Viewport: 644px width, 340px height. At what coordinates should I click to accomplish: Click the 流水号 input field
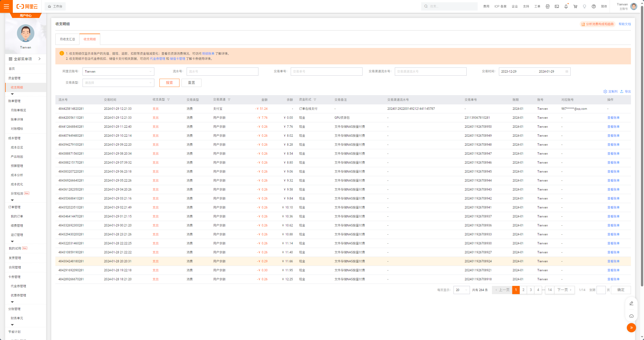(222, 72)
